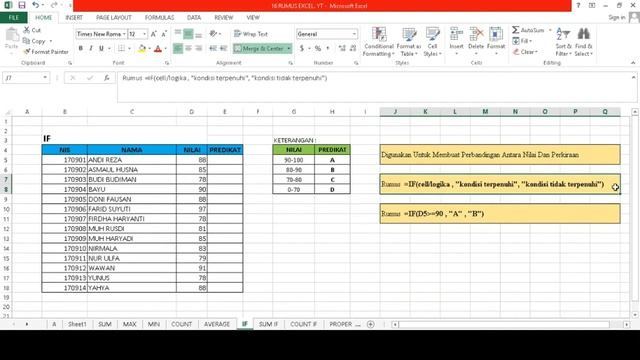Open the AVERAGE sheet tab
Screen dimensions: 640x360
click(x=217, y=324)
